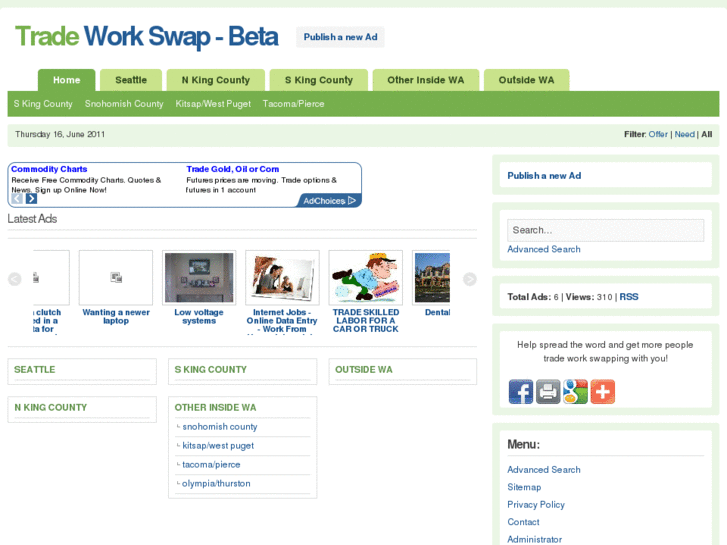Go to previous ad with banner left arrow
Image resolution: width=727 pixels, height=545 pixels.
pos(17,199)
